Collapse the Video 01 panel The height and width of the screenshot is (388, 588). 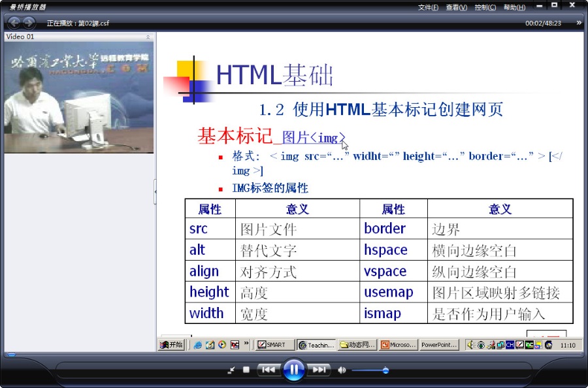(148, 37)
